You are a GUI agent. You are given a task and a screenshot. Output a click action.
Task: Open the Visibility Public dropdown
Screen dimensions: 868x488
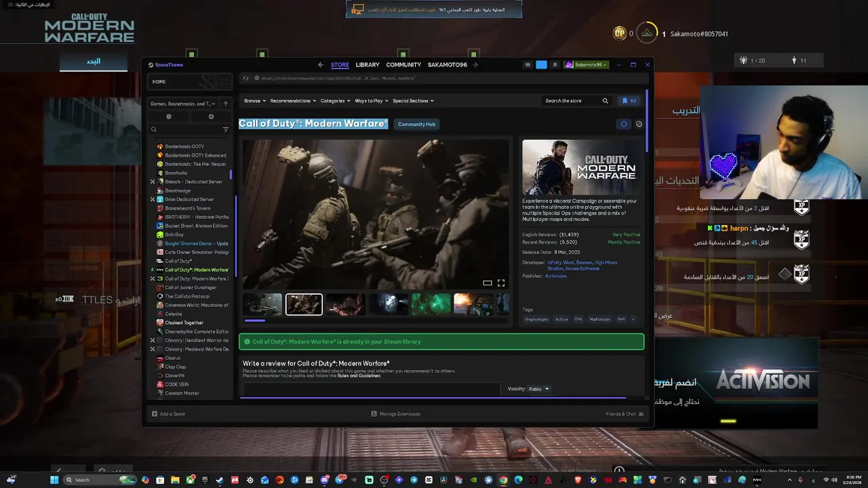click(539, 389)
